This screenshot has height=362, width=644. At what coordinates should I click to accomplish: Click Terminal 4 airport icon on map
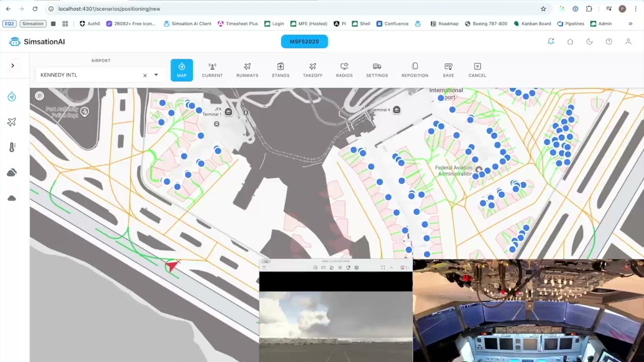click(x=396, y=110)
